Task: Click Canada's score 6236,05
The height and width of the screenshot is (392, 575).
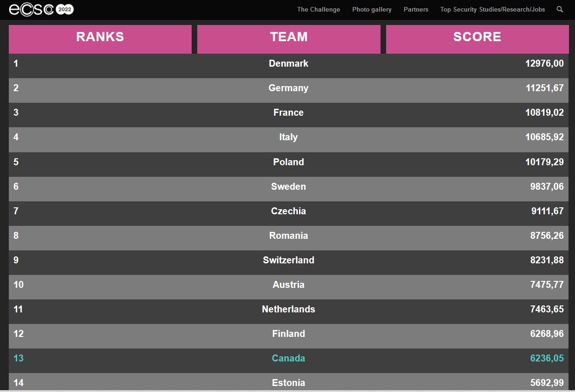Action: tap(547, 358)
